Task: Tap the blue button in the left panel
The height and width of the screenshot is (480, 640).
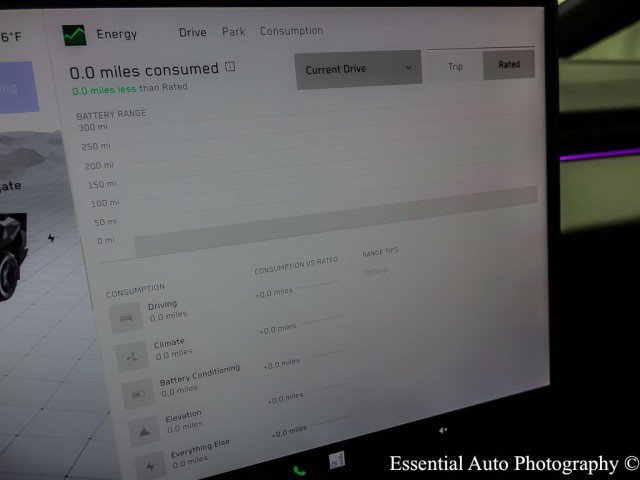Action: [19, 87]
